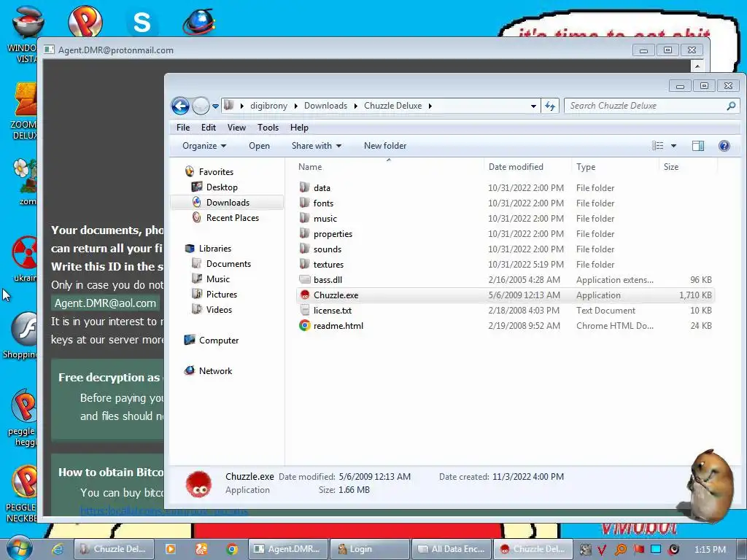
Task: Click the Internet Explorer taskbar icon
Action: point(58,549)
